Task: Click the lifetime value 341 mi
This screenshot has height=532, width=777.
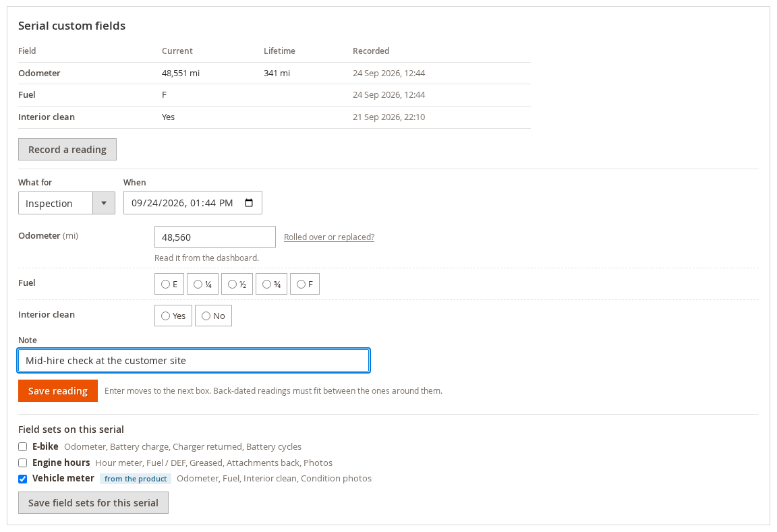Action: coord(277,73)
